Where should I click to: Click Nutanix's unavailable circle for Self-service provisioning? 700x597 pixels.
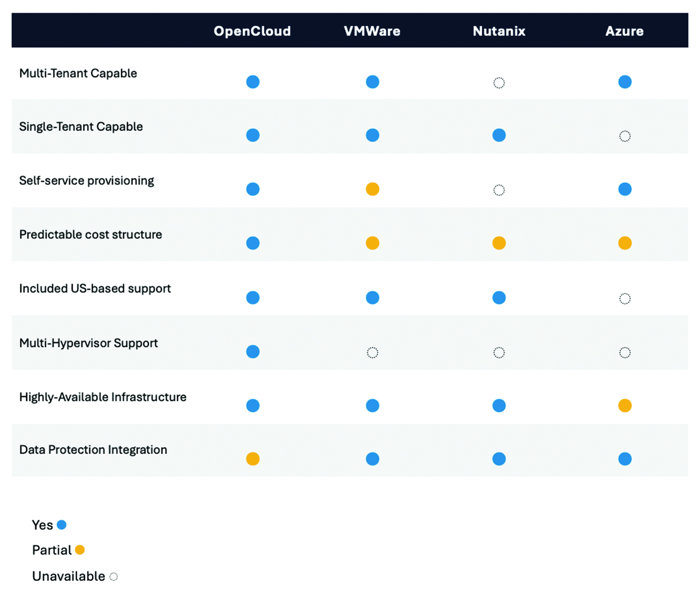(x=499, y=190)
